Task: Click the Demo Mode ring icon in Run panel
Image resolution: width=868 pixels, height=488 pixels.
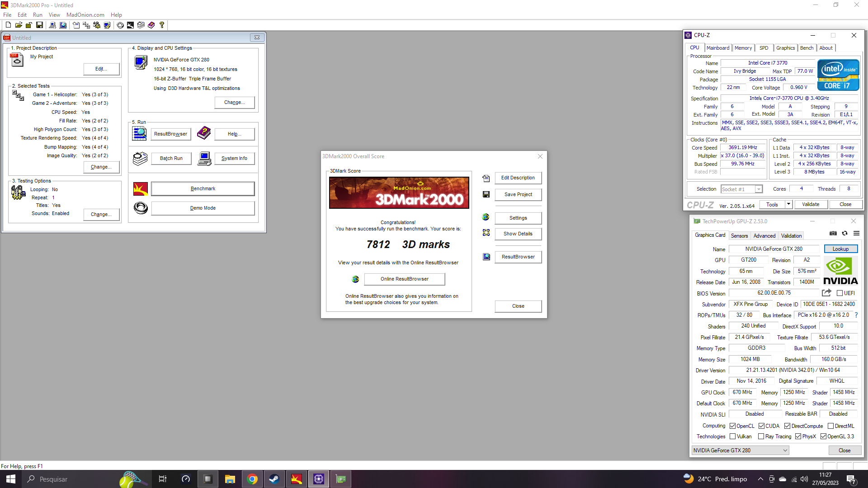Action: (141, 208)
